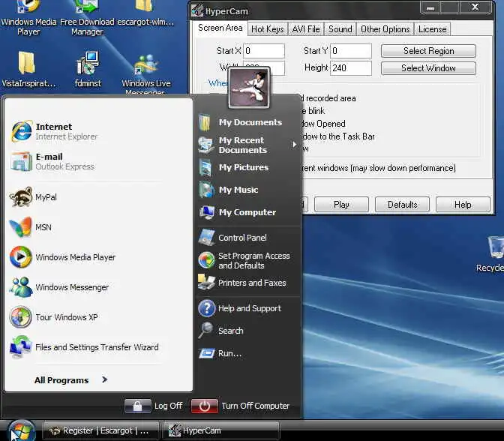Viewport: 504px width, 441px height.
Task: Click the Play button in HyperCam
Action: [341, 205]
